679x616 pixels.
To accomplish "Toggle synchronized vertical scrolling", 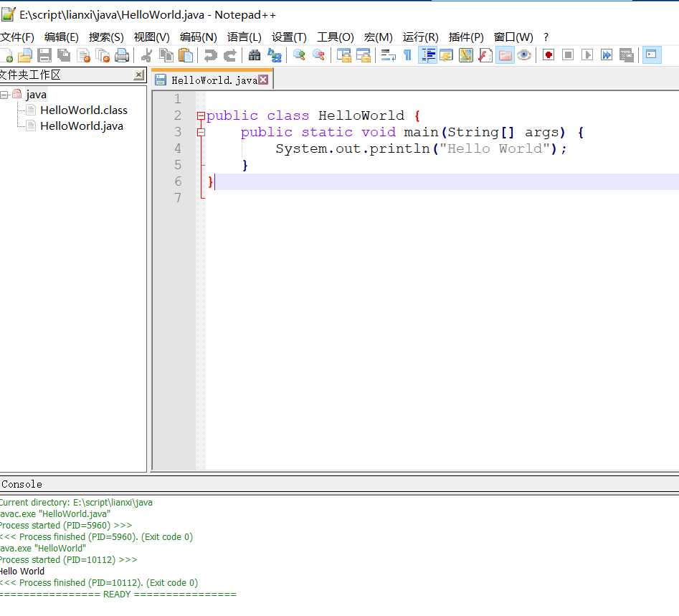I will coord(344,55).
